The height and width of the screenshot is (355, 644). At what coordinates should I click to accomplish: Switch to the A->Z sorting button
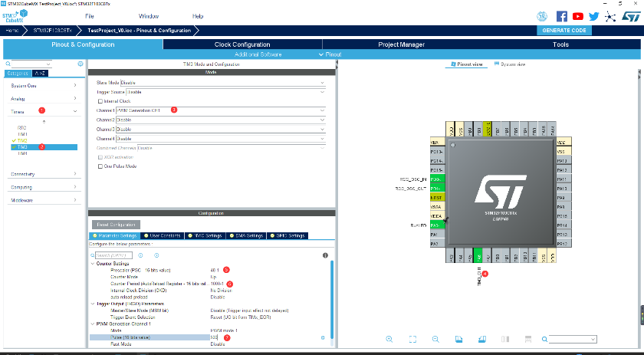click(40, 73)
